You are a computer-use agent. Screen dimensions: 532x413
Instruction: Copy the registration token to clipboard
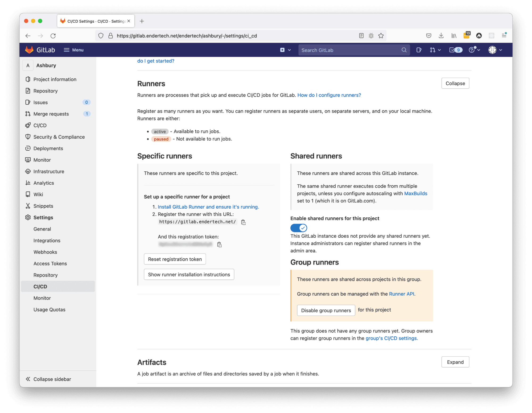219,245
